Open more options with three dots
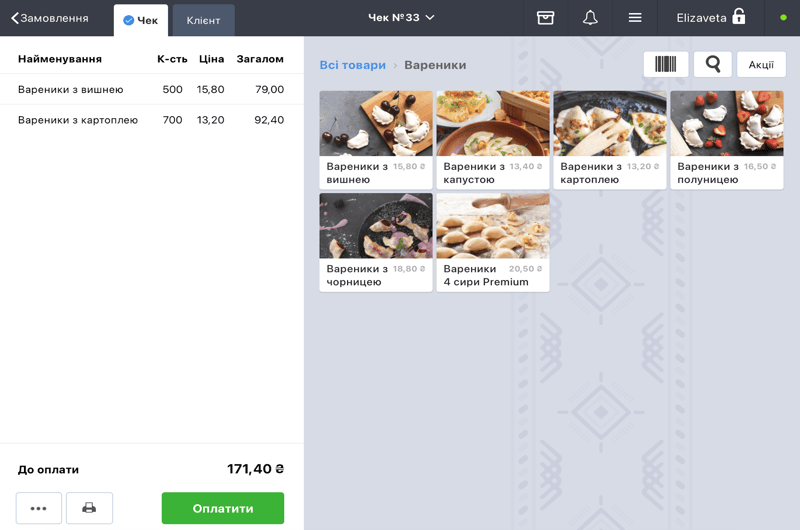 coord(39,508)
